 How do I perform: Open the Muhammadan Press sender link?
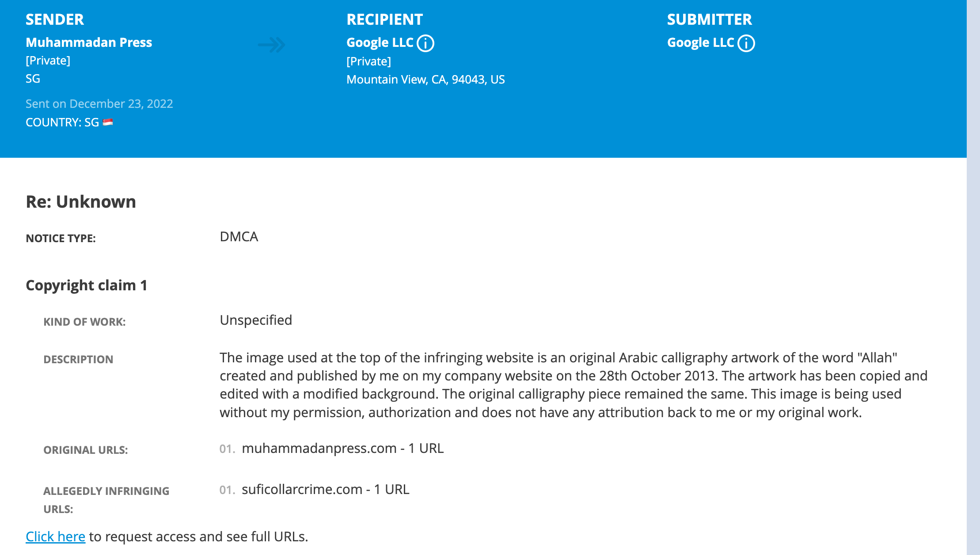click(x=89, y=42)
